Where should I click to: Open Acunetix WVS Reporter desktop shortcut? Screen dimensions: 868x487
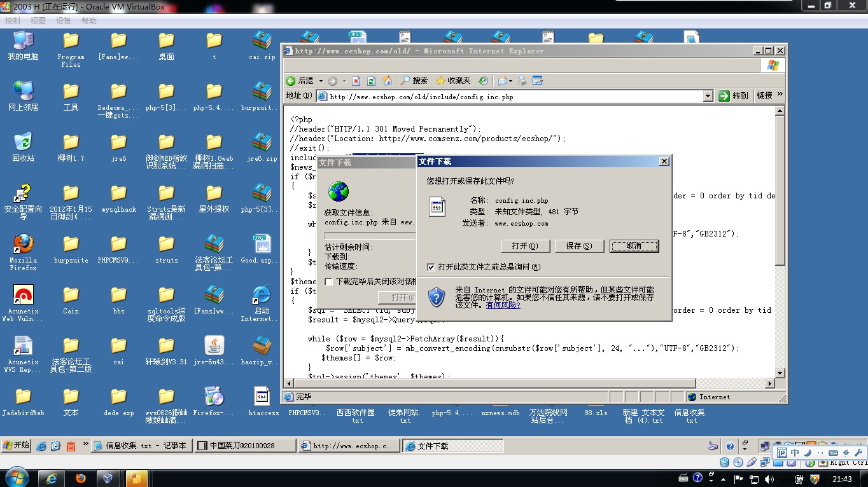[x=24, y=354]
